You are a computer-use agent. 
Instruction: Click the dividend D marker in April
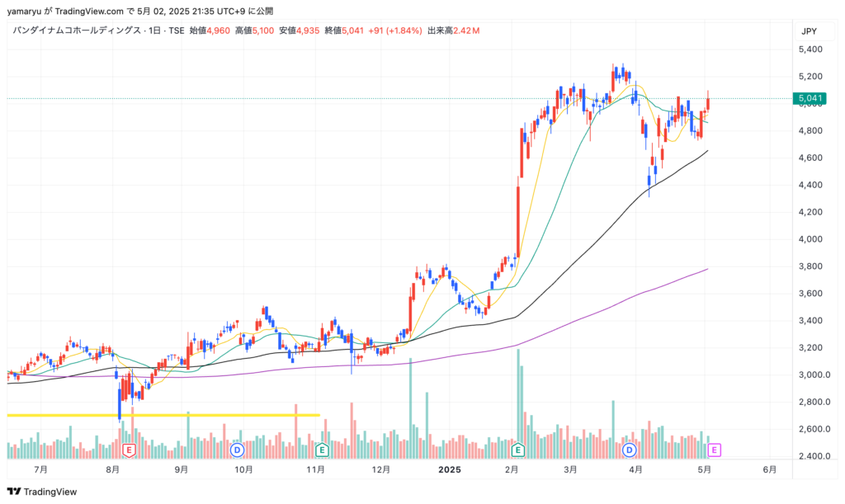(629, 450)
